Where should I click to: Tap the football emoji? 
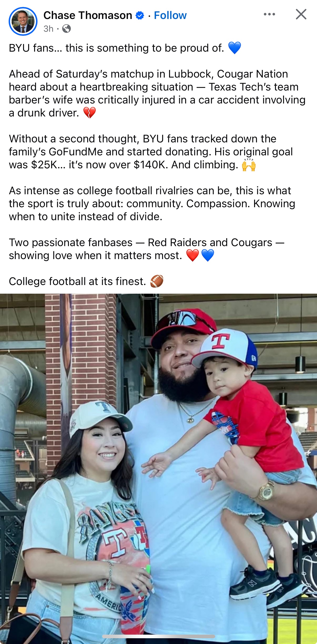[157, 281]
